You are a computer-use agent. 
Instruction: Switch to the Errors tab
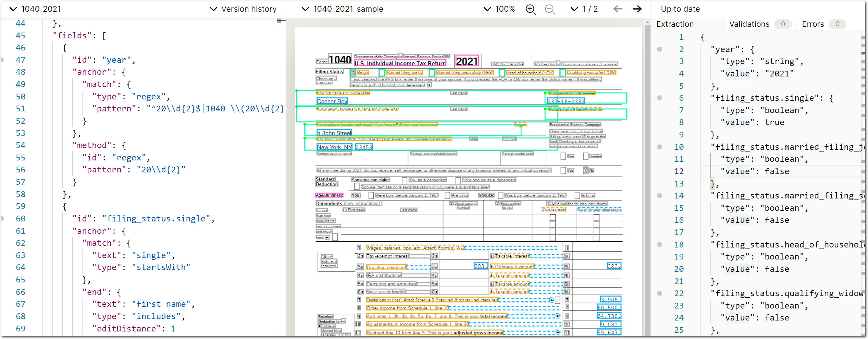tap(823, 24)
